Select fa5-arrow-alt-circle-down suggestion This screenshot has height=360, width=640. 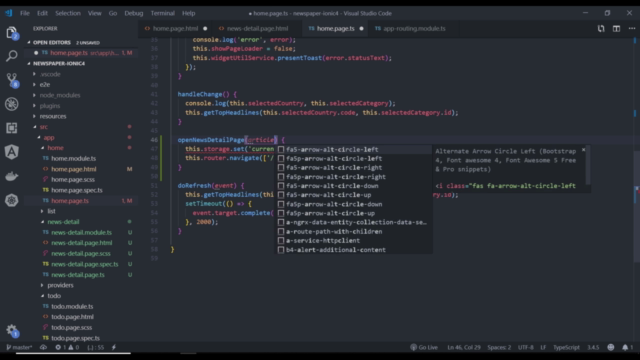point(353,186)
